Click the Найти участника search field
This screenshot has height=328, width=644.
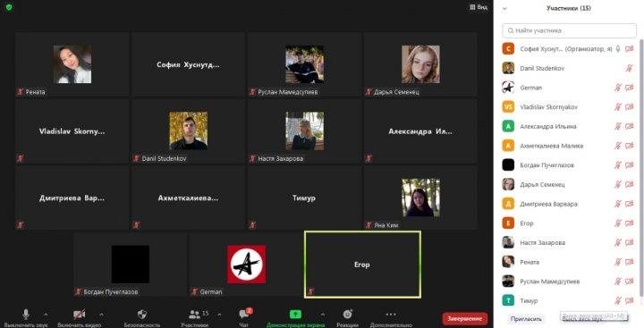coord(569,30)
